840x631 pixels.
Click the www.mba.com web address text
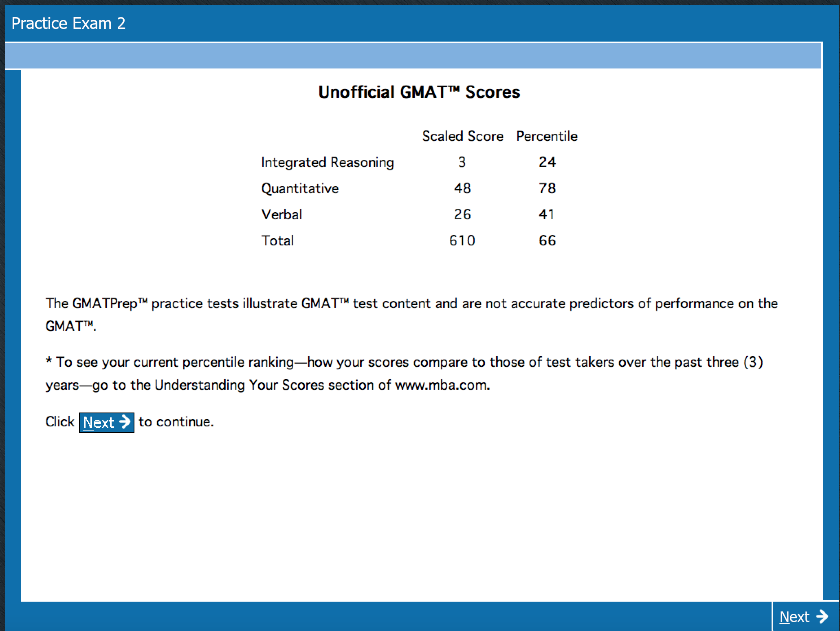tap(442, 385)
